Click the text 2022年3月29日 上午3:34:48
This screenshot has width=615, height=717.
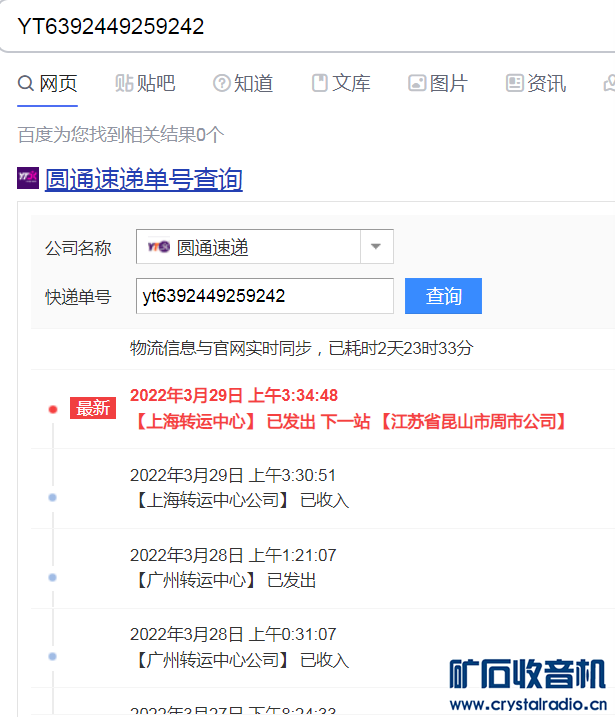click(234, 396)
